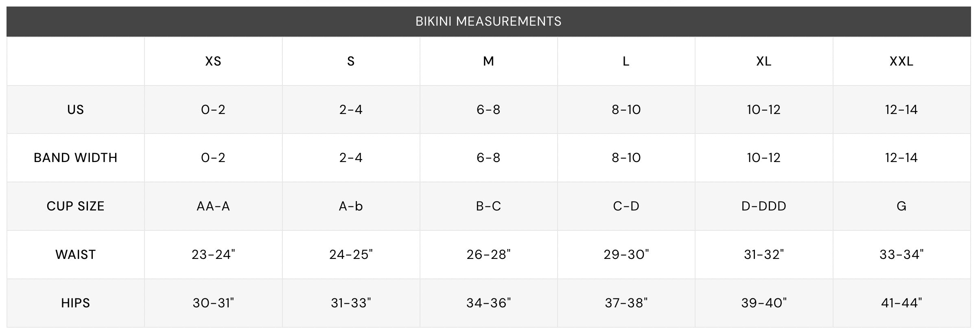
Task: Click the 41-44" hips cell
Action: coord(901,303)
